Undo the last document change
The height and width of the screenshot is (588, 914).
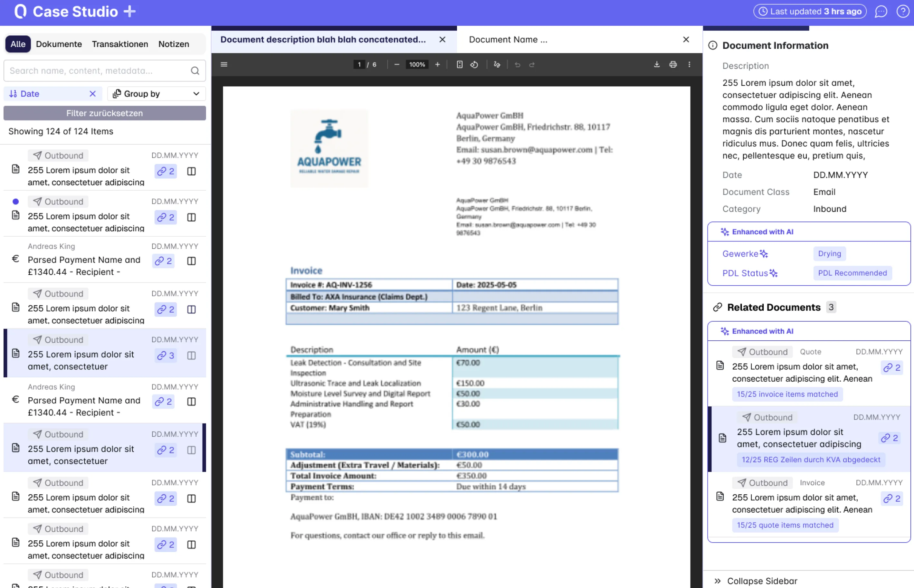517,64
